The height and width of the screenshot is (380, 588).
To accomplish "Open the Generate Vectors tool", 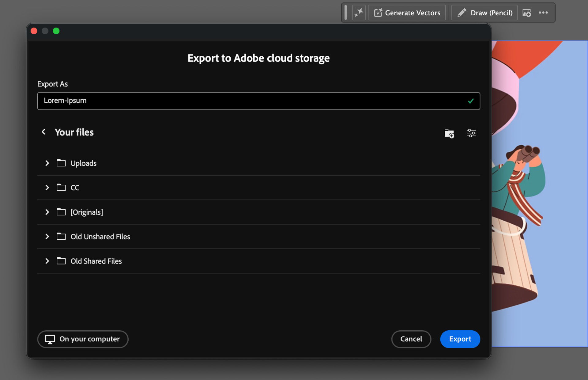I will (406, 13).
